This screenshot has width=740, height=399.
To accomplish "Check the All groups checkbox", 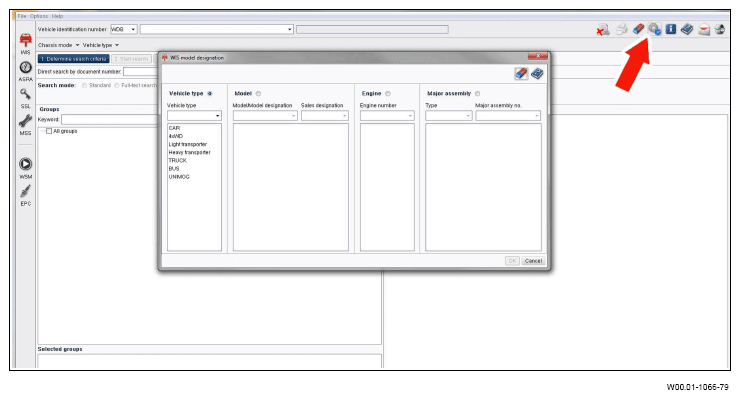I will click(x=49, y=131).
